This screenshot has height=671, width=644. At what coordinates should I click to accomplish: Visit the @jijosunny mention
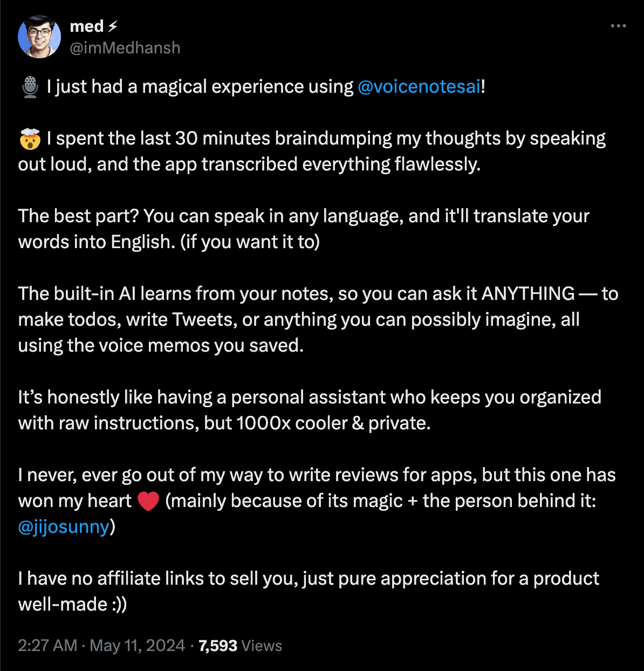point(64,527)
